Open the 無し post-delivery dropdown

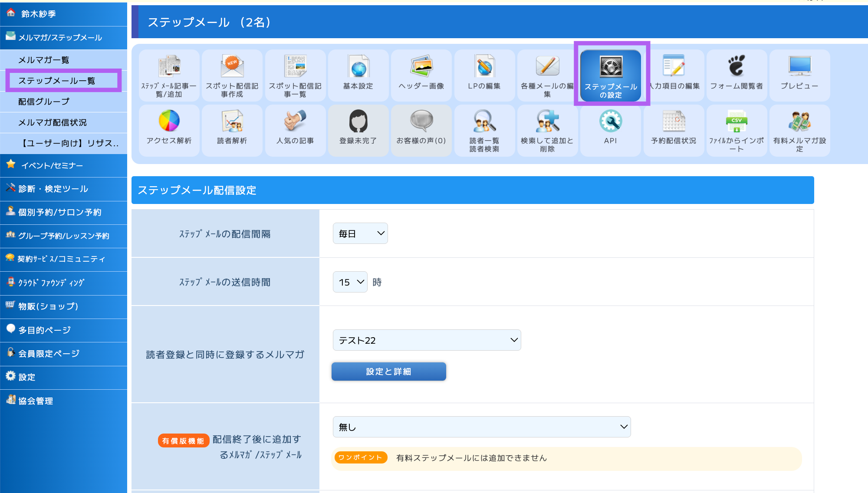pos(481,427)
